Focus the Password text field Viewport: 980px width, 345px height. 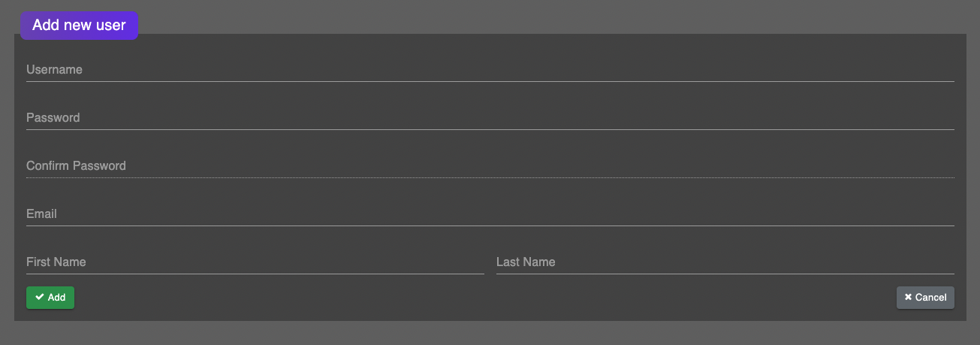[490, 118]
